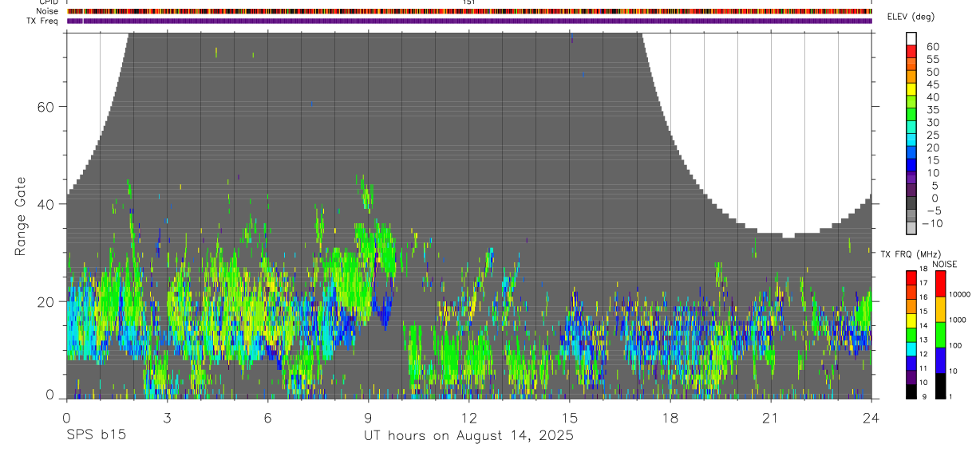This screenshot has width=980, height=452.
Task: Select ELEV color bar segment between 30 and 35
Action: (x=911, y=114)
